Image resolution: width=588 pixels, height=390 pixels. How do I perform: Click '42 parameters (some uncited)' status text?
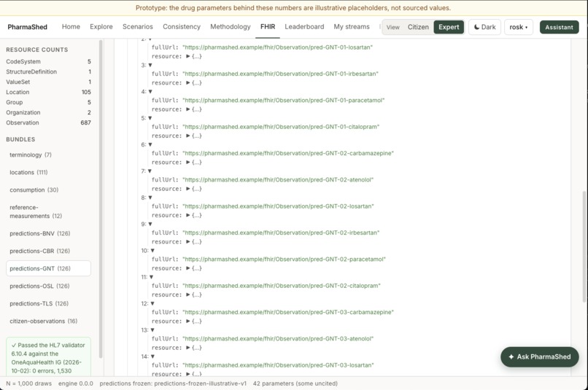[x=295, y=383]
